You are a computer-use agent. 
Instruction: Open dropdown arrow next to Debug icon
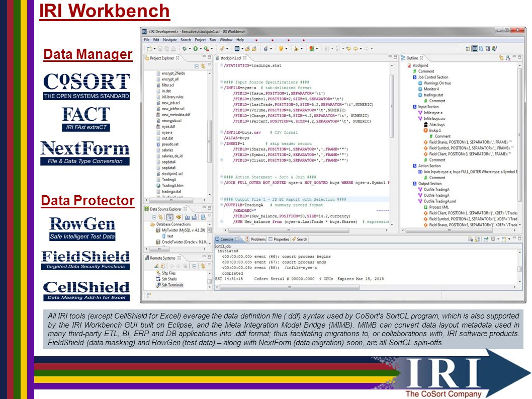[x=190, y=49]
